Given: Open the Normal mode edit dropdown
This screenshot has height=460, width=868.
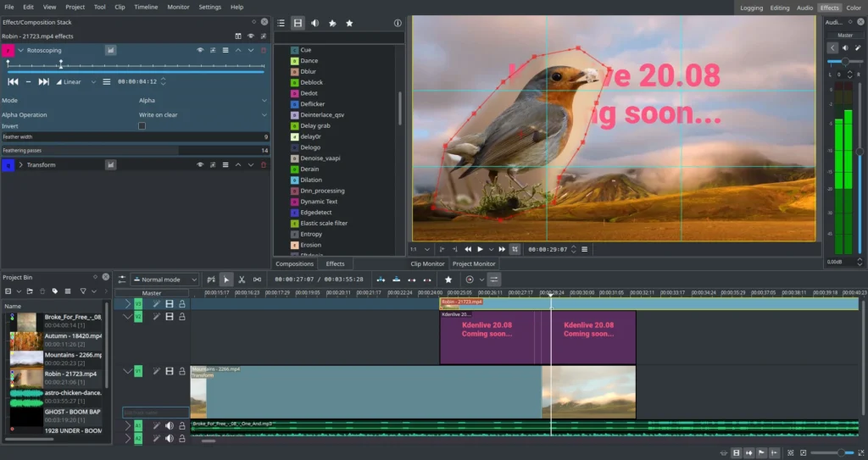Looking at the screenshot, I should (x=164, y=280).
